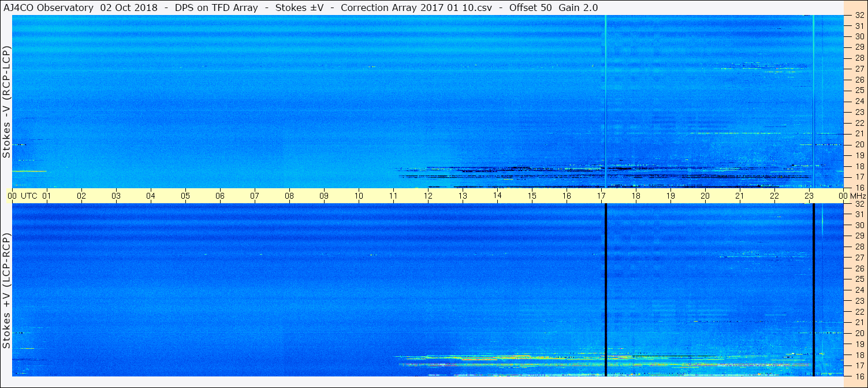This screenshot has height=388, width=868.
Task: Click the 'Stokes +V (LCP-RCP)' axis label
Action: coord(6,290)
